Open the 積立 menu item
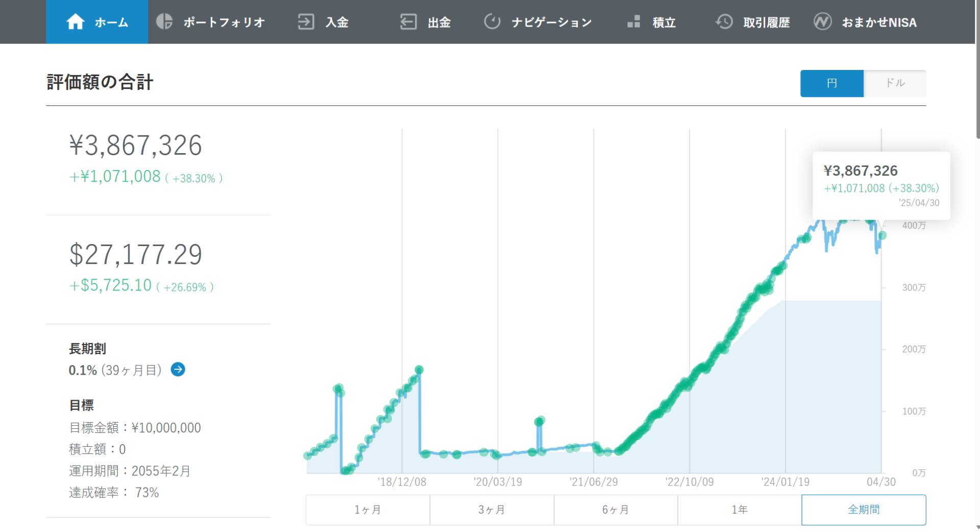The height and width of the screenshot is (531, 980). pyautogui.click(x=664, y=22)
